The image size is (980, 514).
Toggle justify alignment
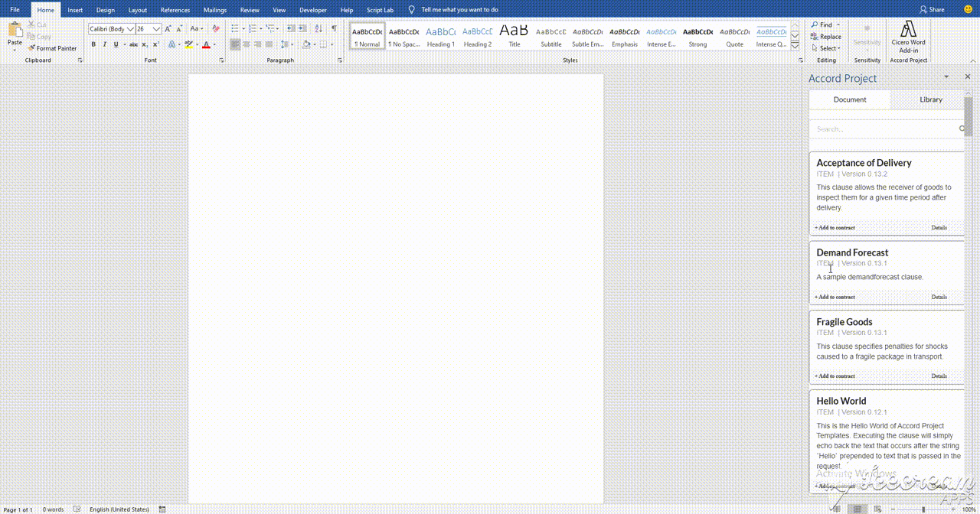269,44
